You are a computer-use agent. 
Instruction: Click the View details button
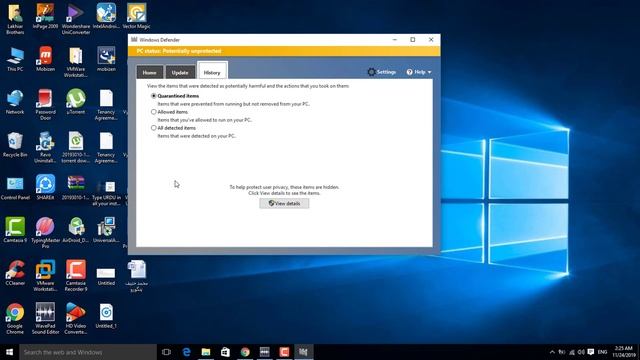click(284, 203)
